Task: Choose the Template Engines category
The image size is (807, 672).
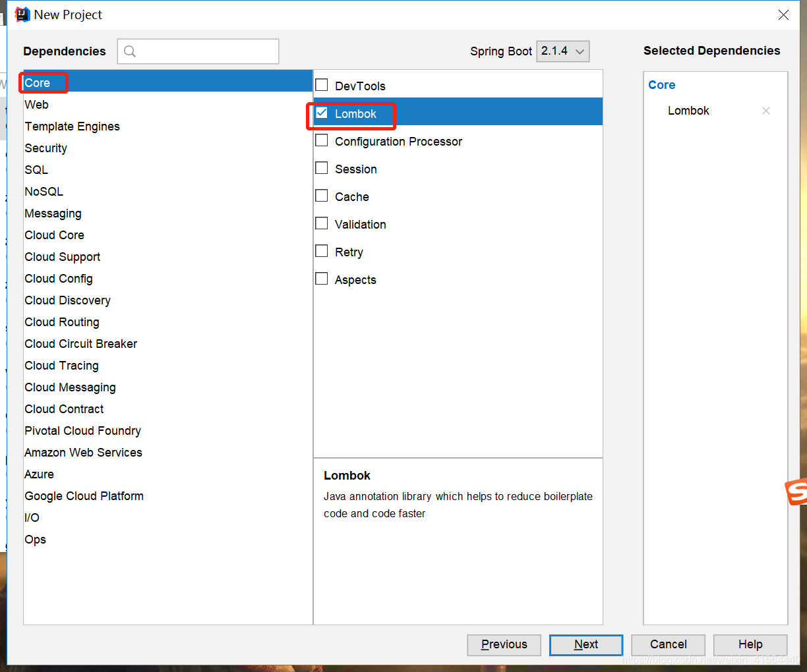Action: tap(168, 126)
